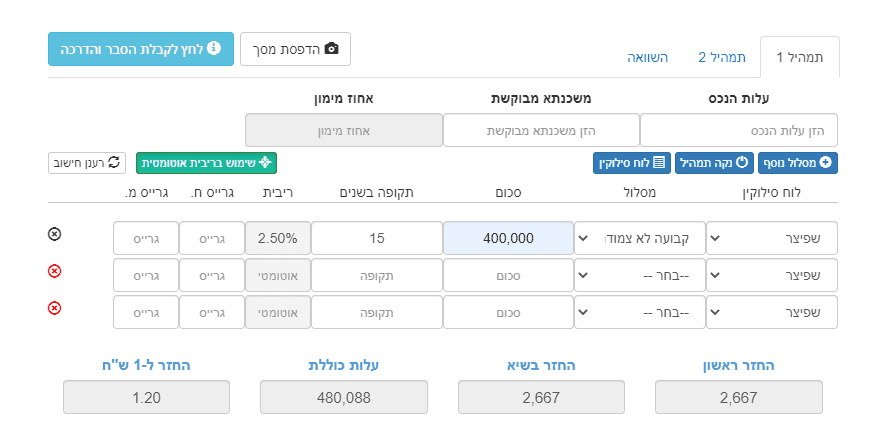Open the first row amortization type dropdown

click(x=771, y=239)
